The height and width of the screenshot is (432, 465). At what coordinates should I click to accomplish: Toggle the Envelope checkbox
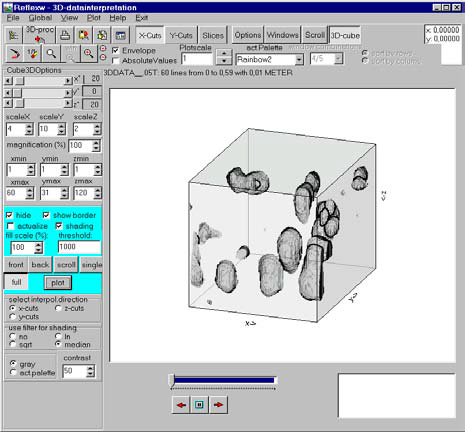(116, 51)
